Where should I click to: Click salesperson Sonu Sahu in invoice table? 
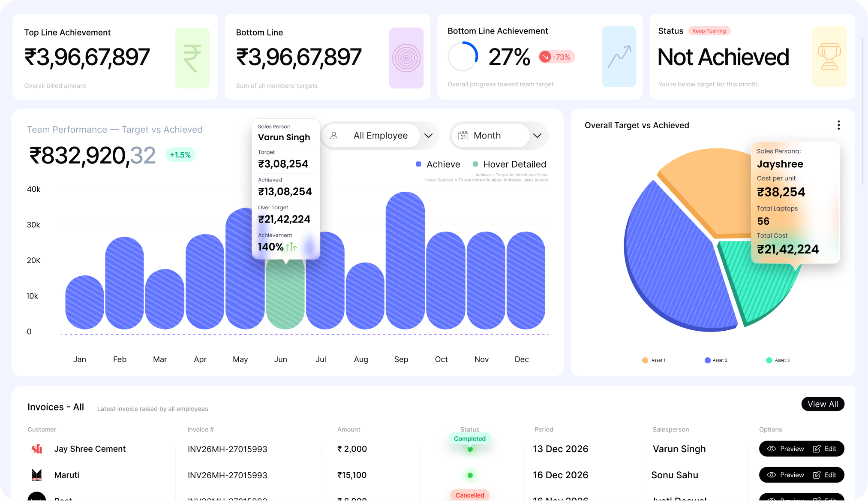click(x=675, y=475)
